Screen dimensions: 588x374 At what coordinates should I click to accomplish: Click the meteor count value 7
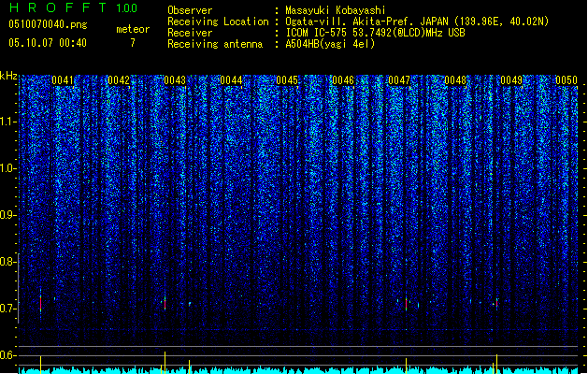[x=133, y=43]
